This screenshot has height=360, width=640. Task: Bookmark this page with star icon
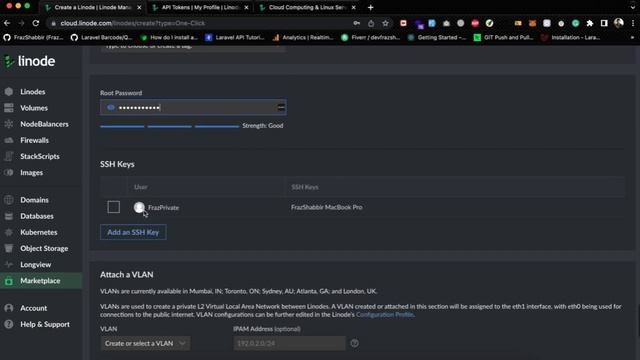[385, 23]
